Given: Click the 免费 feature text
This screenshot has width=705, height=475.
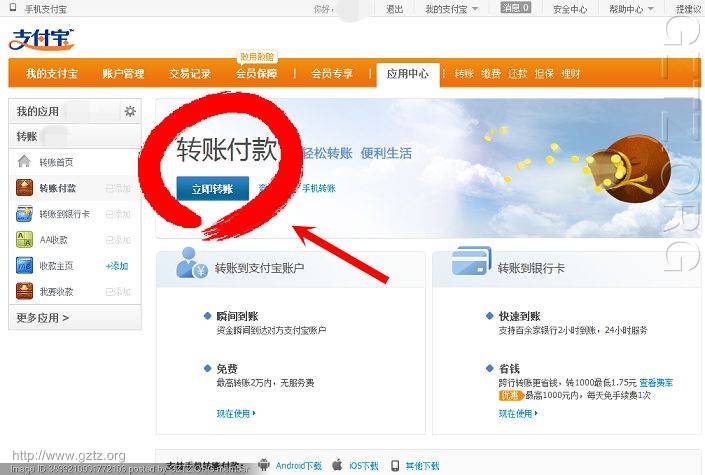Looking at the screenshot, I should 227,369.
